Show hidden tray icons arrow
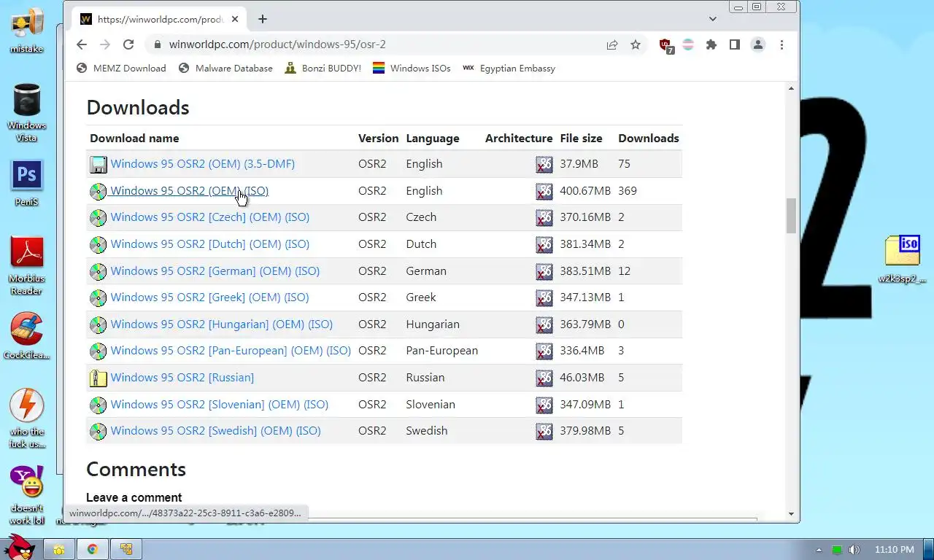The height and width of the screenshot is (560, 934). click(x=819, y=550)
